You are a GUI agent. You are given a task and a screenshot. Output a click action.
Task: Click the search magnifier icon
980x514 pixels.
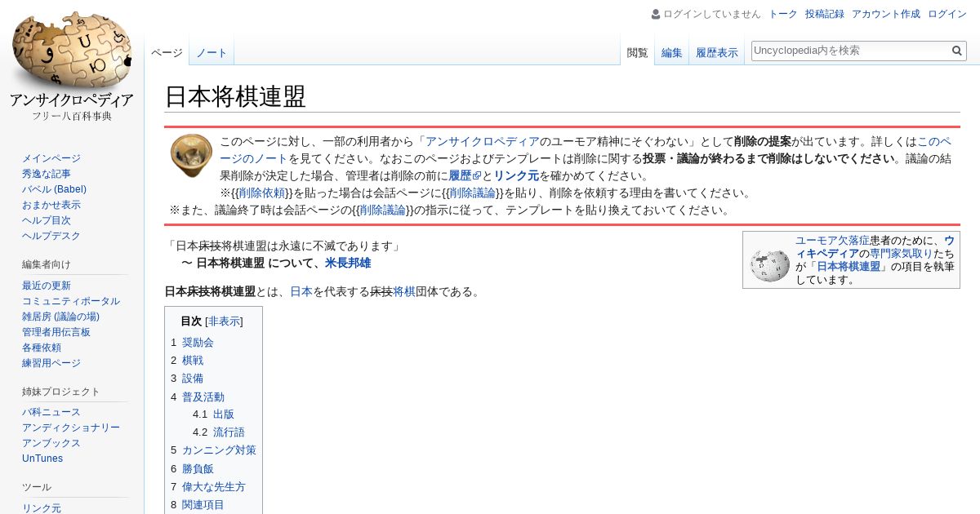957,51
